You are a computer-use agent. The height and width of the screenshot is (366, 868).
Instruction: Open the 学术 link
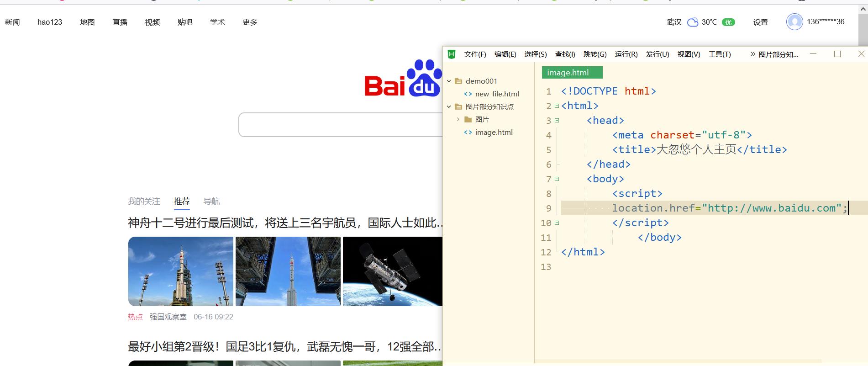(x=217, y=22)
